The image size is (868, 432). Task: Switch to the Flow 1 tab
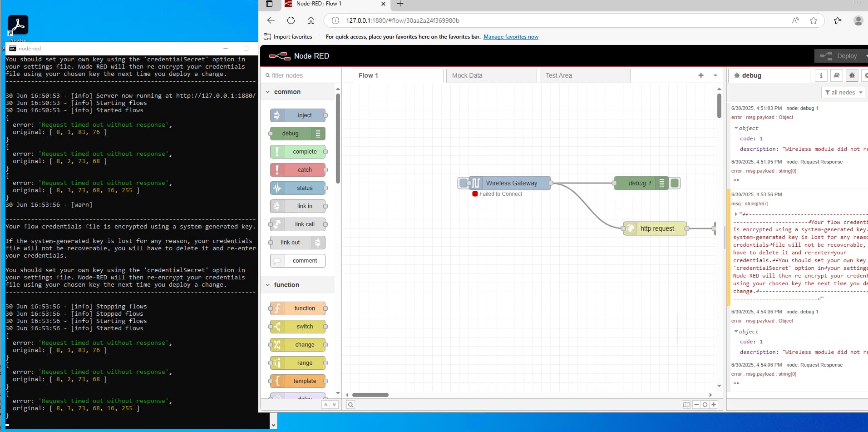tap(398, 75)
